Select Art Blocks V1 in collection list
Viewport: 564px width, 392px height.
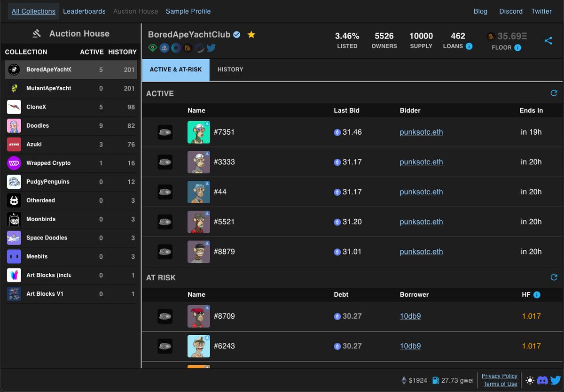pos(71,294)
